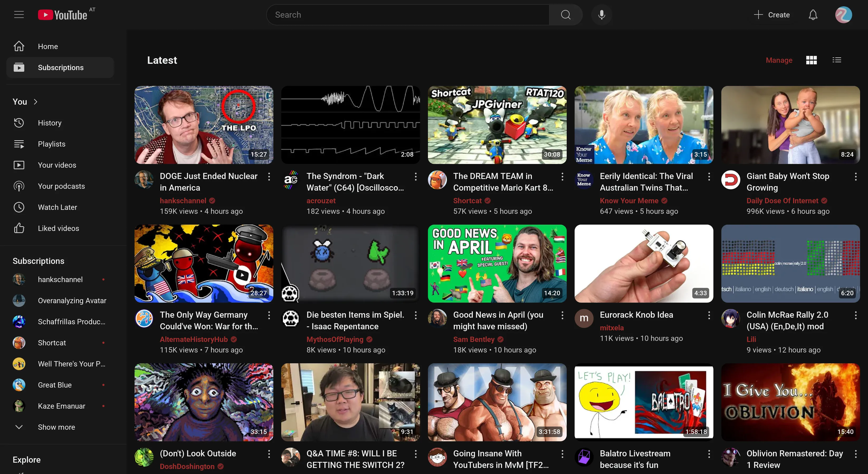Viewport: 868px width, 474px height.
Task: Click the YouTube logo
Action: click(x=63, y=15)
